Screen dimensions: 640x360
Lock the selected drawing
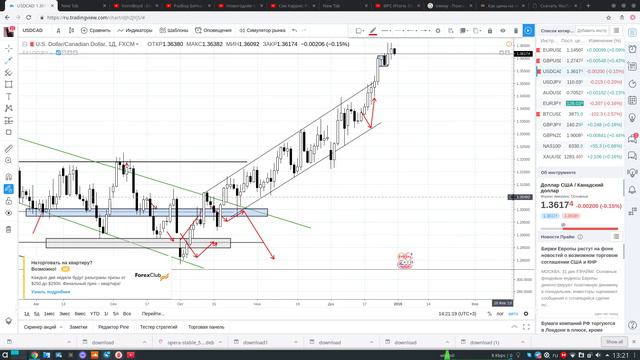490,31
